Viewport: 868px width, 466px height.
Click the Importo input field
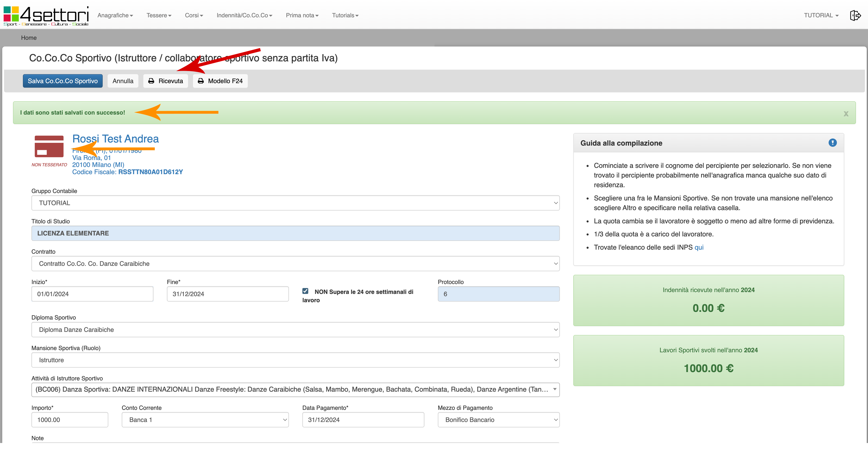(70, 420)
